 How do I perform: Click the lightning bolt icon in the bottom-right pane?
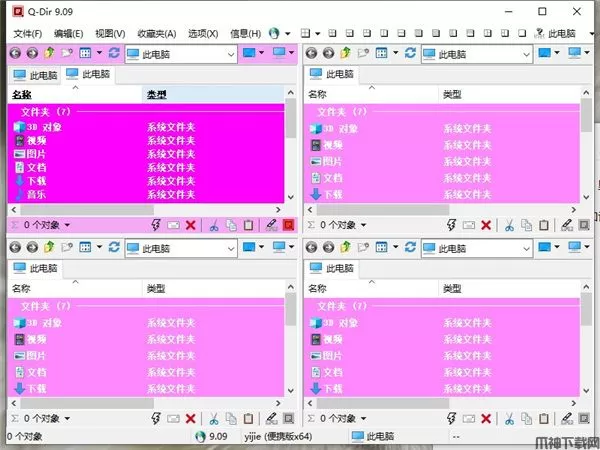(452, 418)
